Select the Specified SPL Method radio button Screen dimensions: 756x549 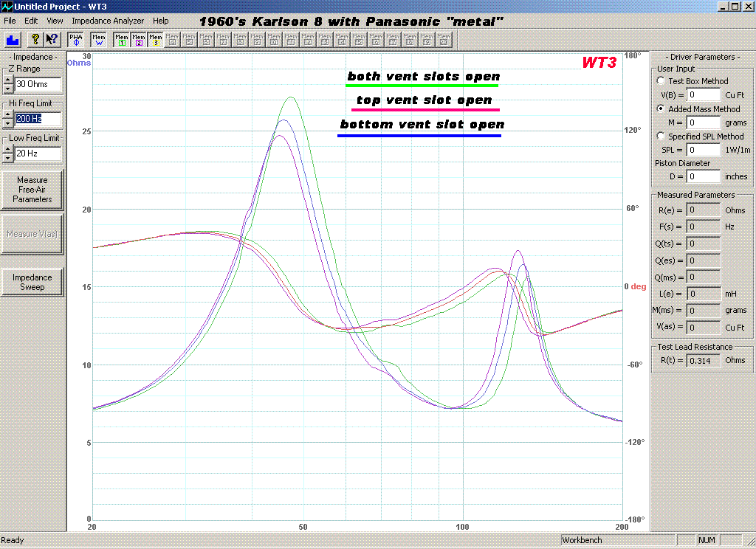pos(661,136)
